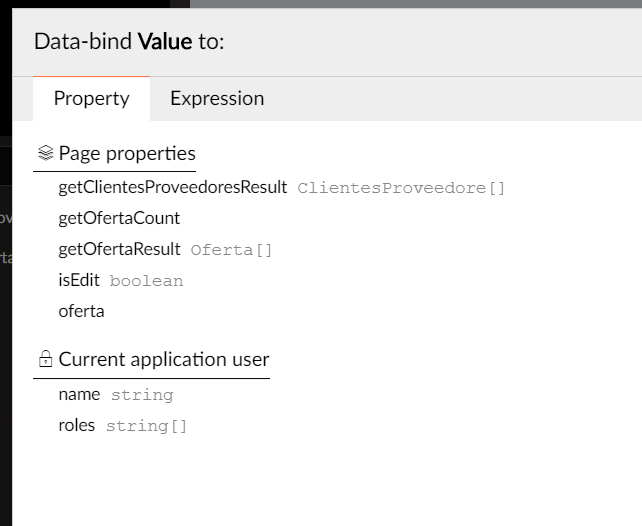Click the boolean type label

tap(146, 281)
